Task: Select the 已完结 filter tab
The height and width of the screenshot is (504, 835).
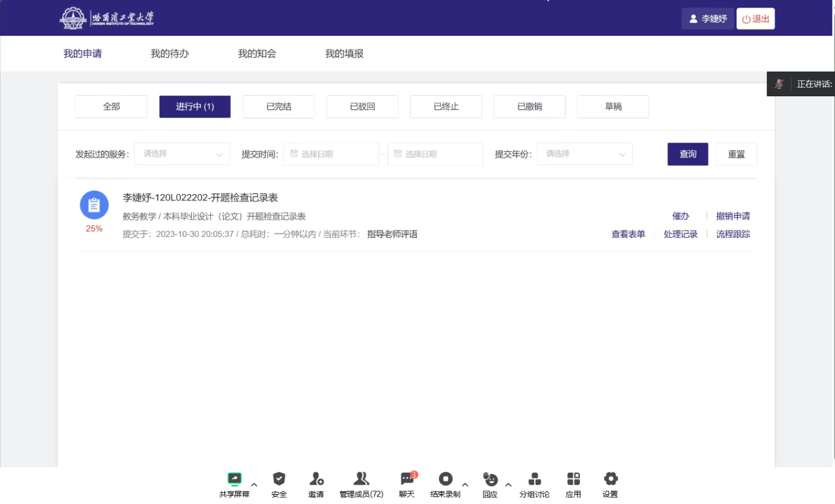Action: (279, 107)
